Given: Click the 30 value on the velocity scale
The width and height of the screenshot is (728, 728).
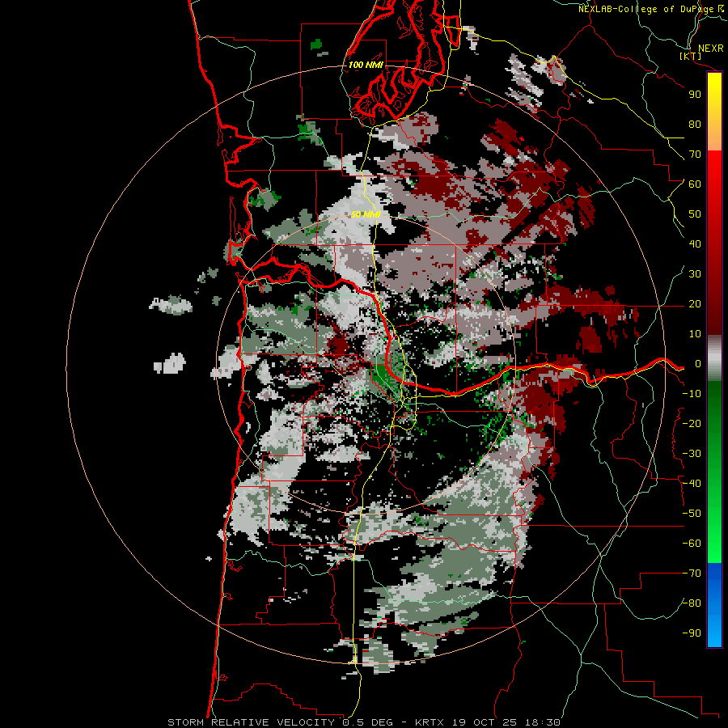Looking at the screenshot, I should tap(695, 274).
